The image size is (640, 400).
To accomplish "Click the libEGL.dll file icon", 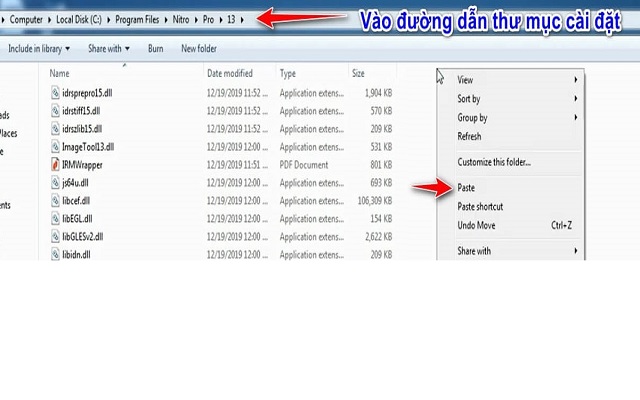I will (x=55, y=218).
